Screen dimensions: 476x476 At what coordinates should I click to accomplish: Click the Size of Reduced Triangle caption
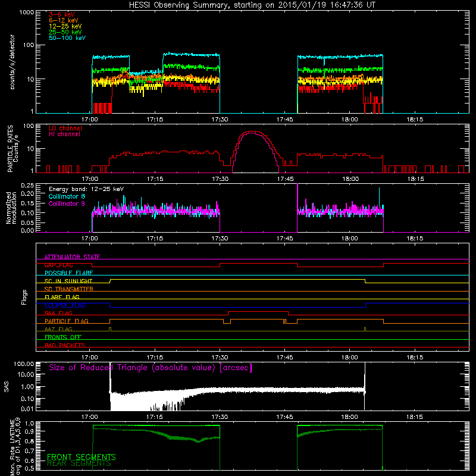pos(151,368)
